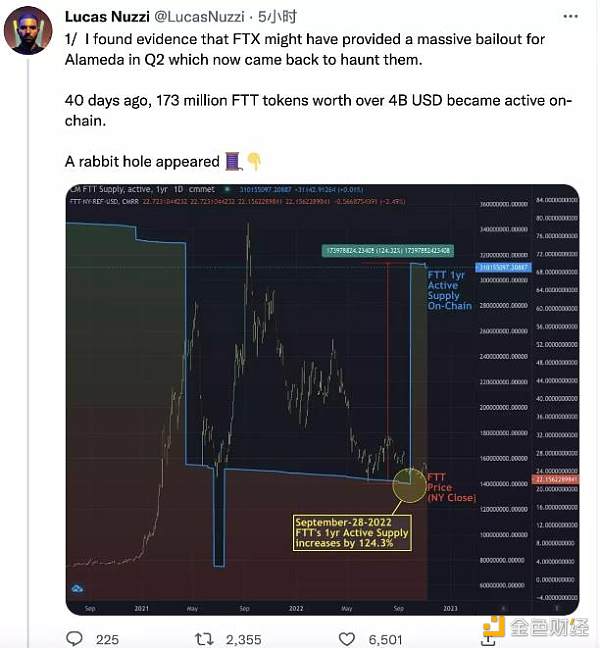This screenshot has width=600, height=648.
Task: Open the embedded FTT supply chart image
Action: 320,400
